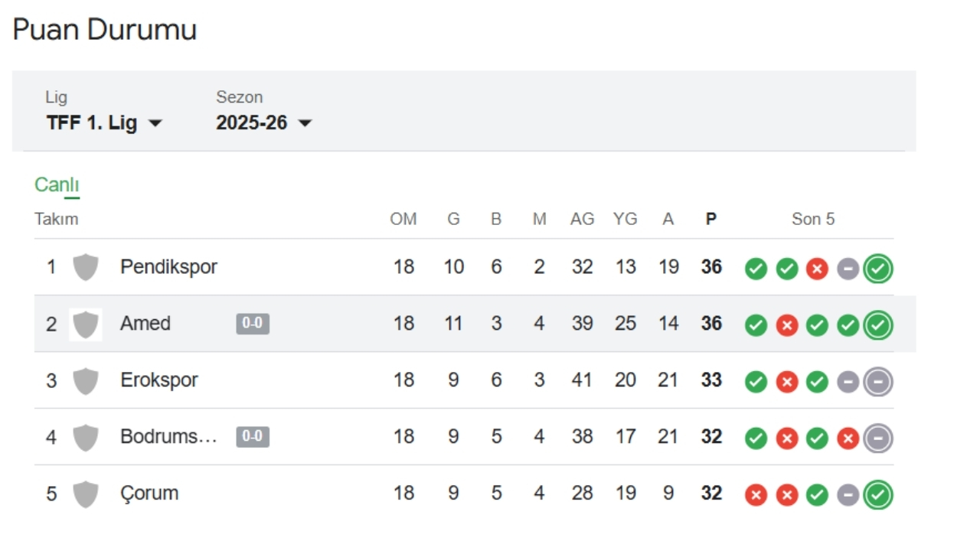Screen dimensions: 980x551
Task: Open the Erokspor team link
Action: coord(158,380)
